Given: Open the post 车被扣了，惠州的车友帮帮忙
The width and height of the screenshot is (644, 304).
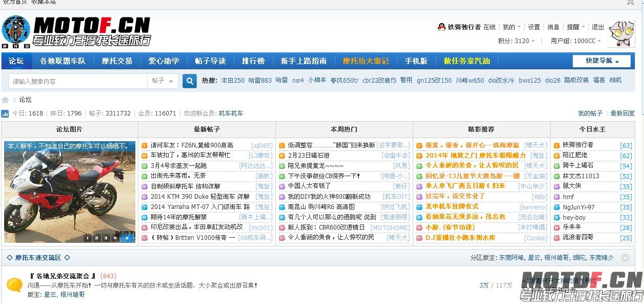Looking at the screenshot, I should point(190,155).
